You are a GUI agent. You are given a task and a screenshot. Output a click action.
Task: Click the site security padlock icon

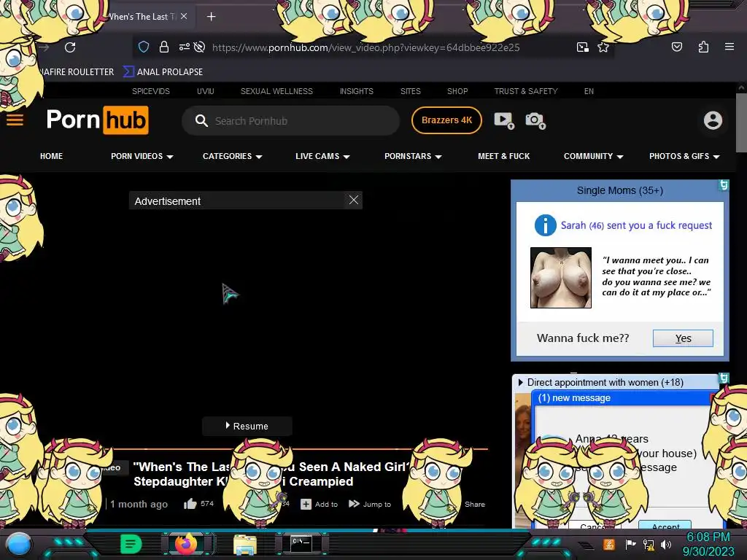(164, 47)
